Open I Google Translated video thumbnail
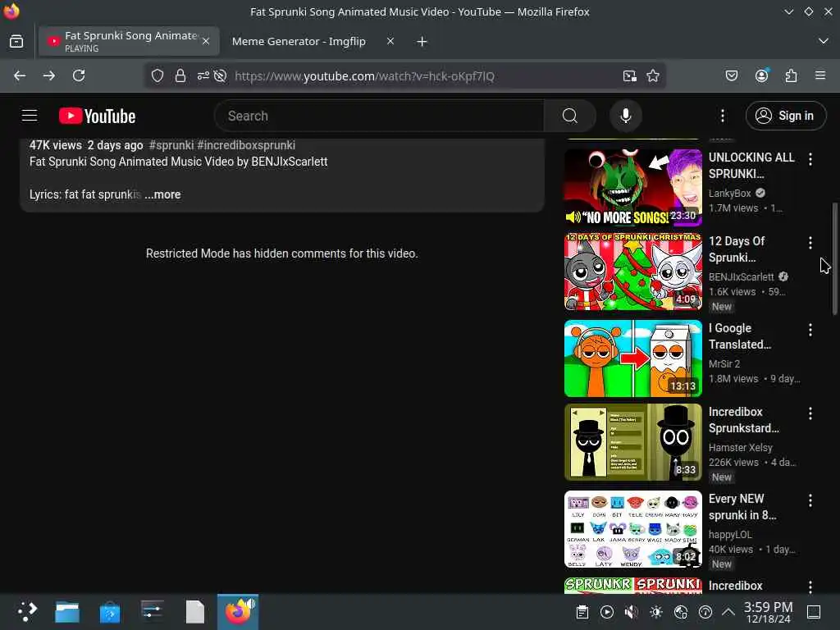The image size is (840, 630). tap(632, 358)
